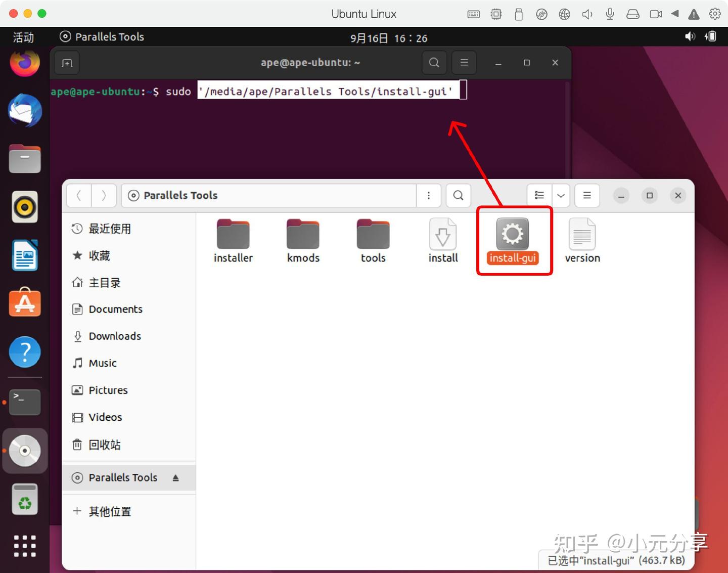Switch to list view in file manager
728x573 pixels.
pyautogui.click(x=538, y=195)
